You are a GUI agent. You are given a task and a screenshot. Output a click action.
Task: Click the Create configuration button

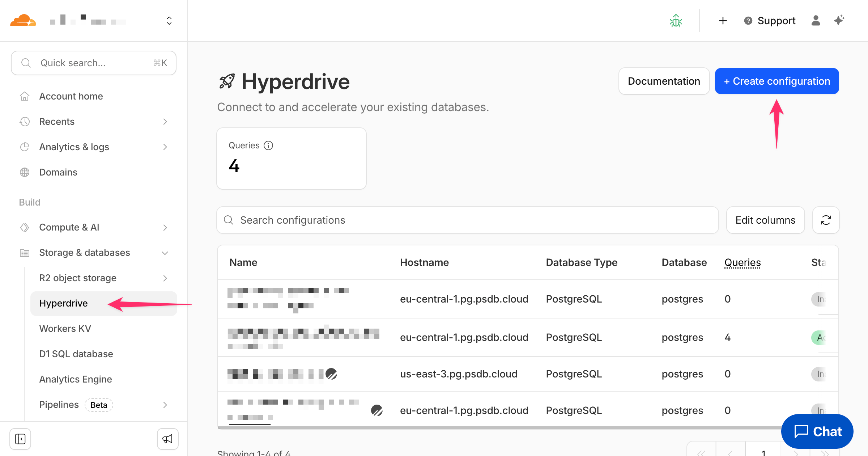pos(776,81)
